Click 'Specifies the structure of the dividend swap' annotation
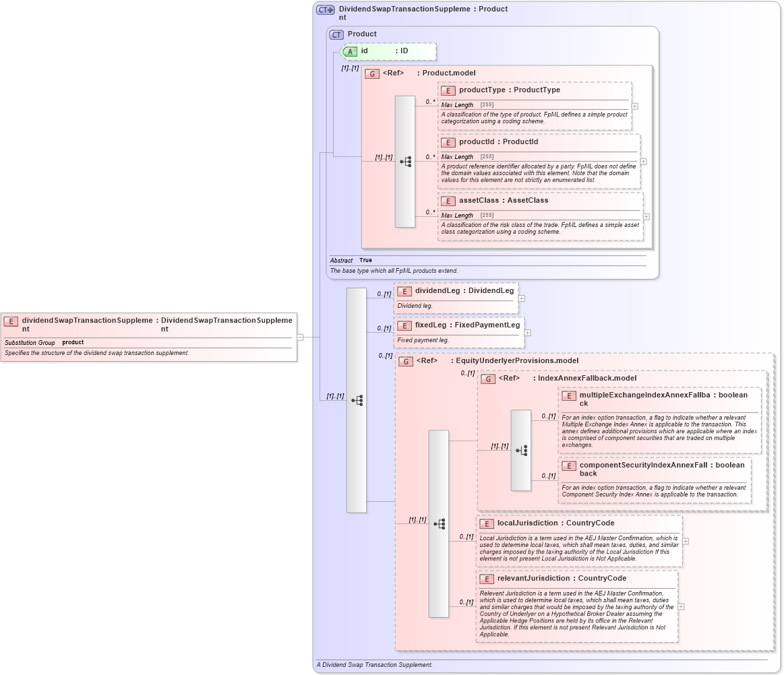Viewport: 784px width, 675px height. tap(96, 353)
